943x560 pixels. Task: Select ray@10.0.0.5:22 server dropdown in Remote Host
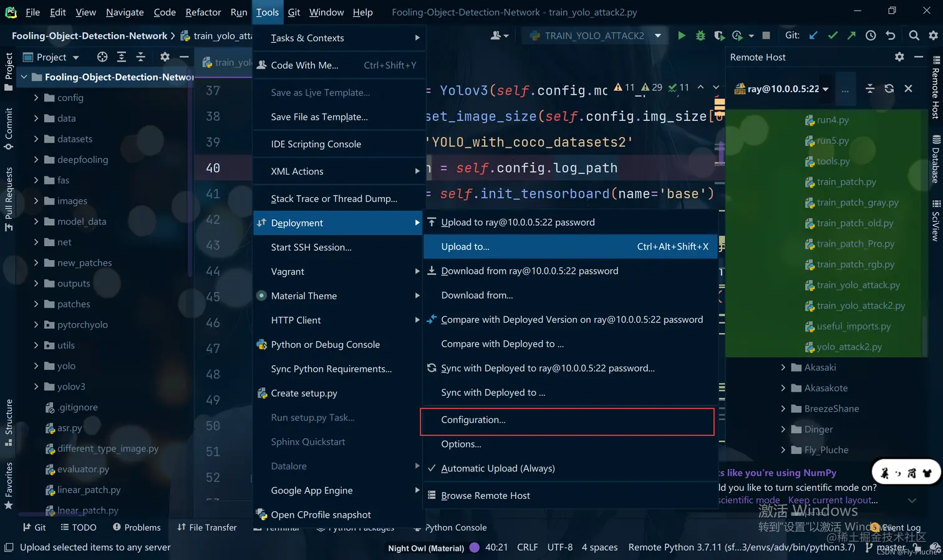point(781,89)
